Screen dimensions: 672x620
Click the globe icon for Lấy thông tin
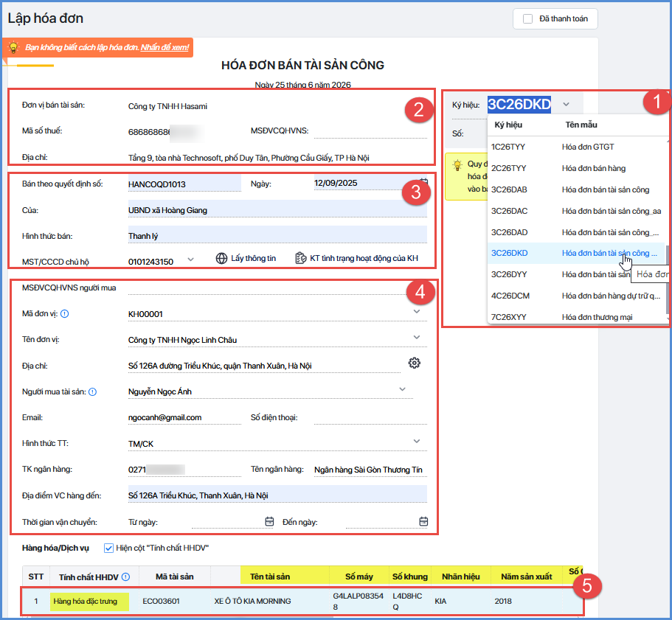[x=221, y=259]
